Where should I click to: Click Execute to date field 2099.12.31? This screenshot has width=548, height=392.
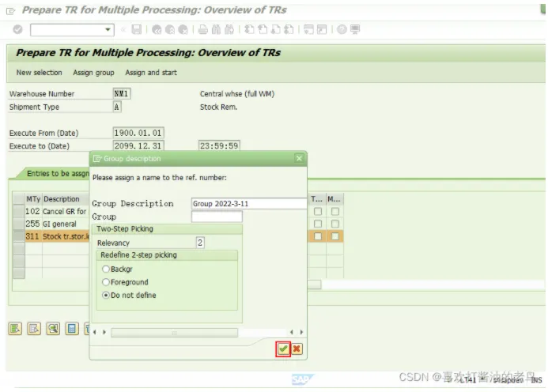tap(138, 145)
